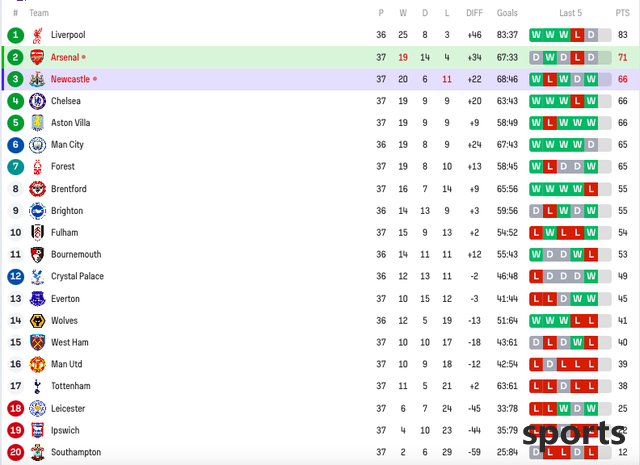Select the Man Utd crest
The height and width of the screenshot is (465, 640).
[37, 364]
